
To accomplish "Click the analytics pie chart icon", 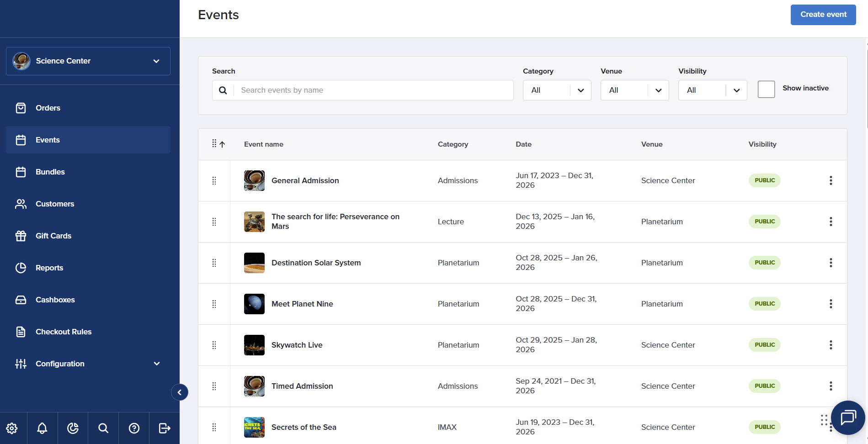I will [x=73, y=428].
